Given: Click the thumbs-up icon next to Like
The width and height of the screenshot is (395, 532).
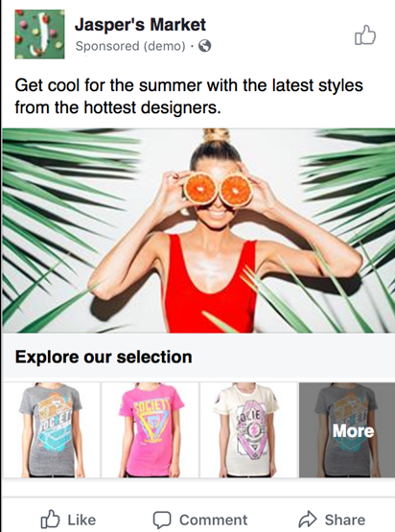Looking at the screenshot, I should click(x=50, y=520).
